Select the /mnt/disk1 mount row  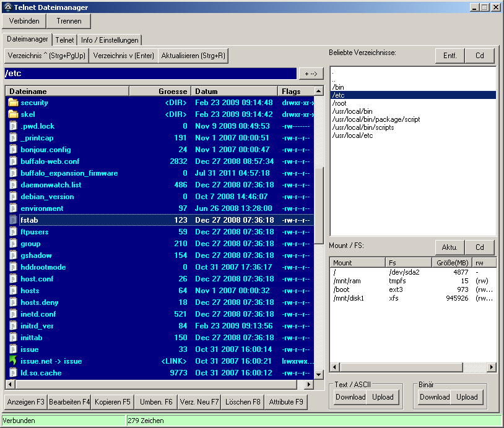coord(349,298)
